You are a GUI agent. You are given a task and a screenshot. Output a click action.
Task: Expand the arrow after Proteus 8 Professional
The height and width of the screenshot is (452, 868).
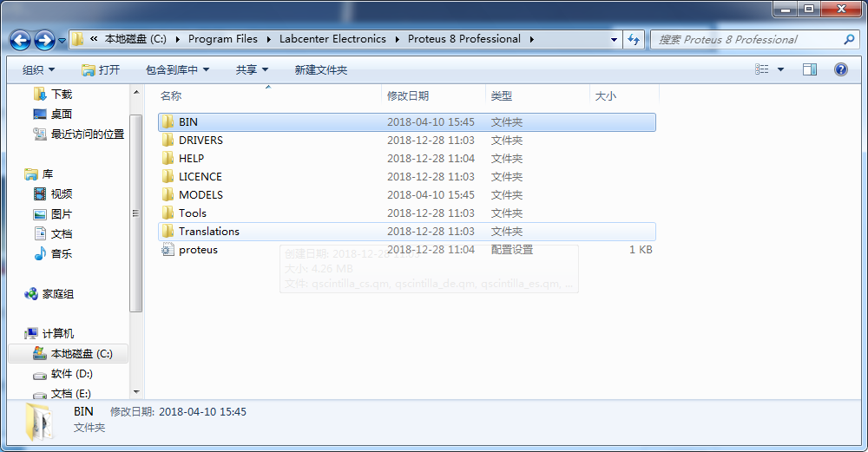531,39
